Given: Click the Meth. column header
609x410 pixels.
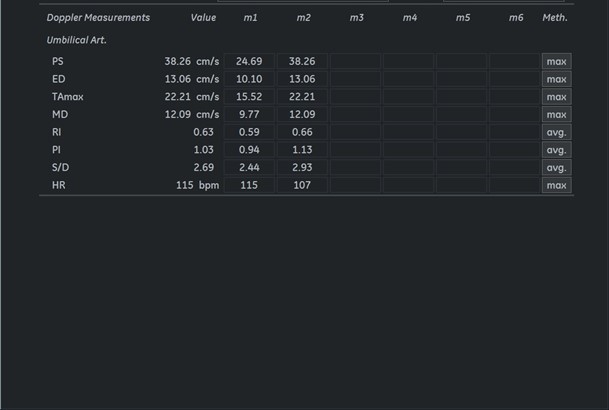Looking at the screenshot, I should [555, 17].
